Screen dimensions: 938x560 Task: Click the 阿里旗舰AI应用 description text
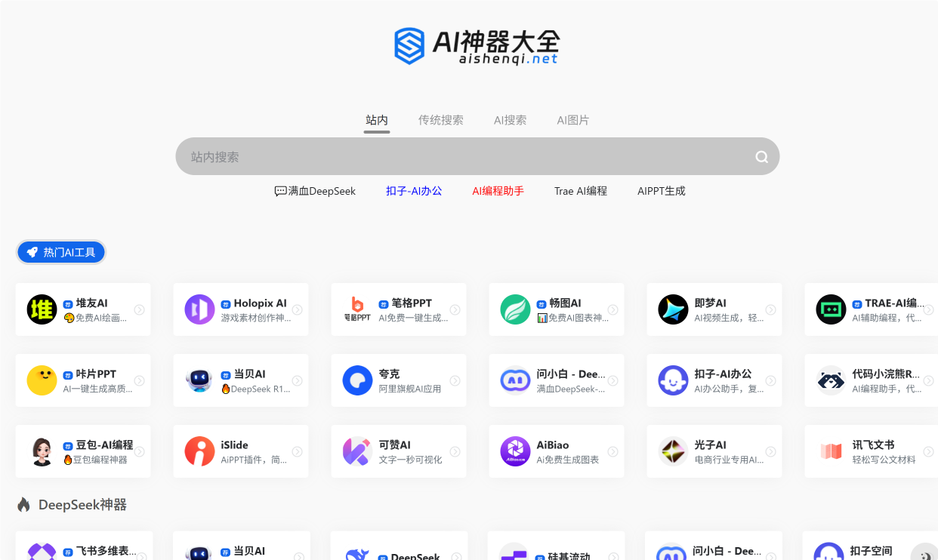click(410, 389)
